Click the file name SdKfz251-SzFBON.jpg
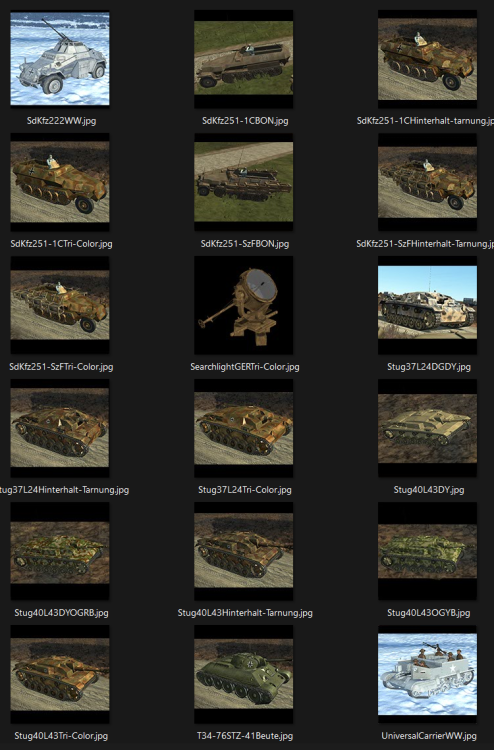 [x=245, y=243]
